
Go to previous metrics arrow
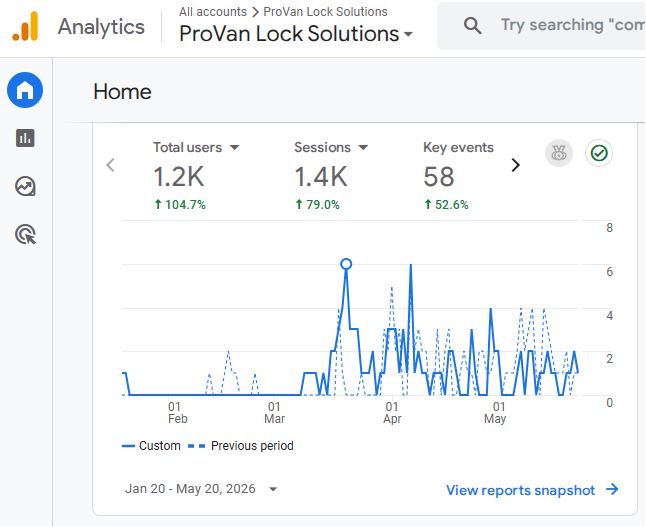tap(110, 165)
